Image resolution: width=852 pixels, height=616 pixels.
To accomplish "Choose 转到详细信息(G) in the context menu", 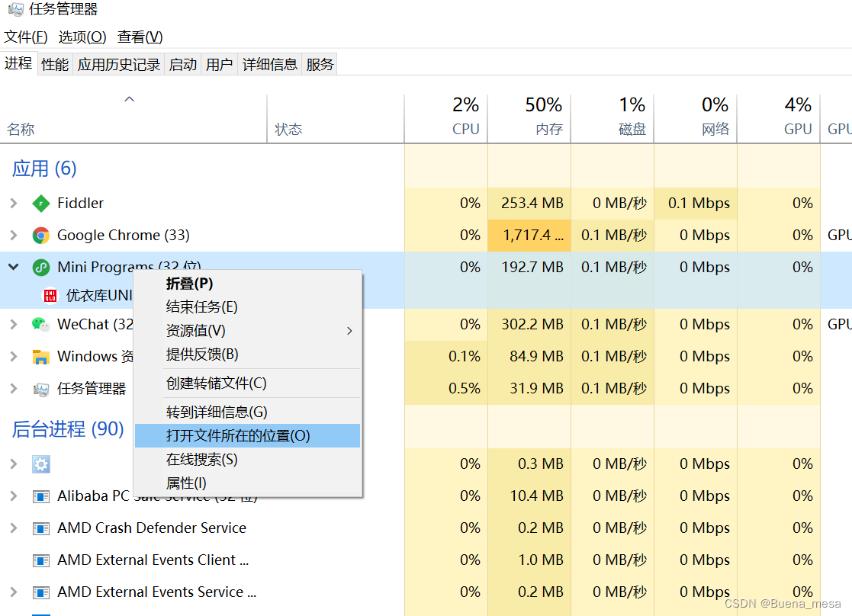I will [247, 412].
